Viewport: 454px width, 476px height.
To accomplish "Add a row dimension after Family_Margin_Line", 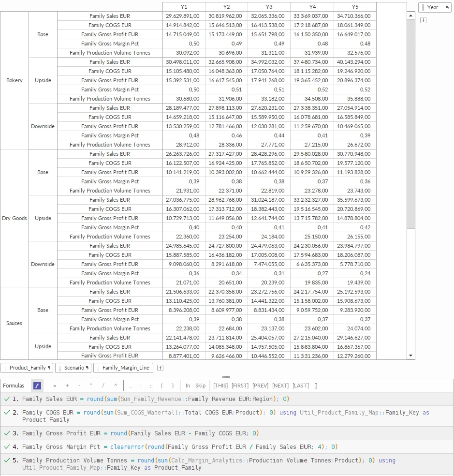I will pyautogui.click(x=160, y=368).
